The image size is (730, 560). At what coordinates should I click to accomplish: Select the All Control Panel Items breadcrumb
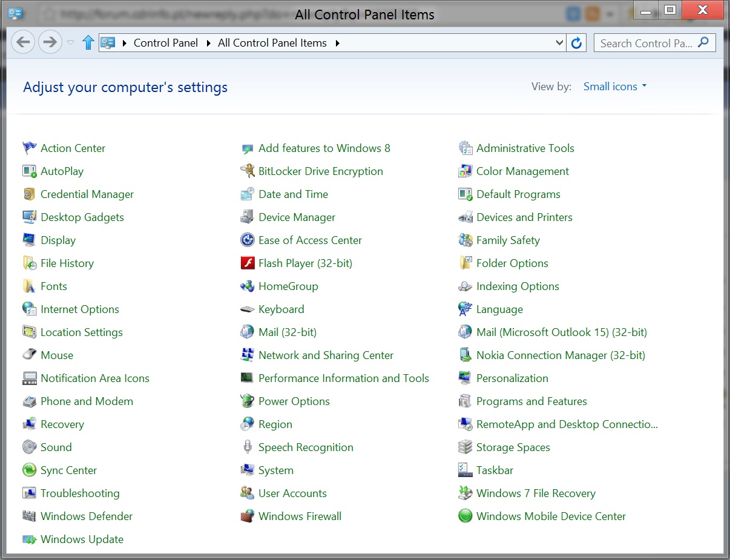(x=272, y=43)
